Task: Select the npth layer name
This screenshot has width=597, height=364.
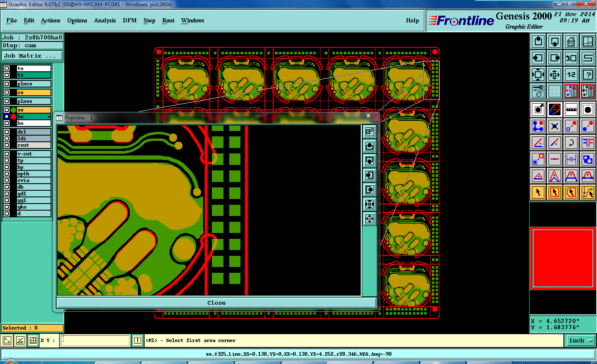Action: [x=34, y=174]
